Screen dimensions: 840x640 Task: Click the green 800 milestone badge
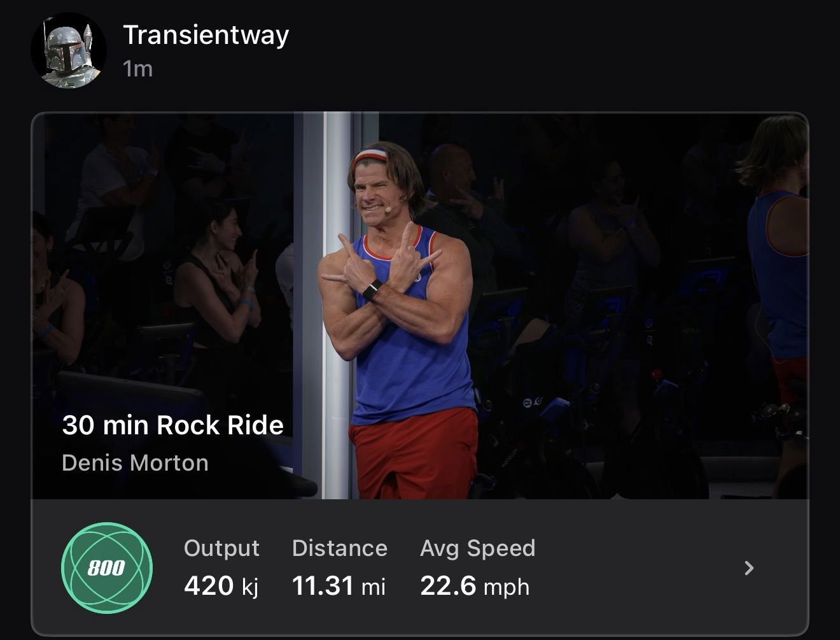click(x=107, y=567)
